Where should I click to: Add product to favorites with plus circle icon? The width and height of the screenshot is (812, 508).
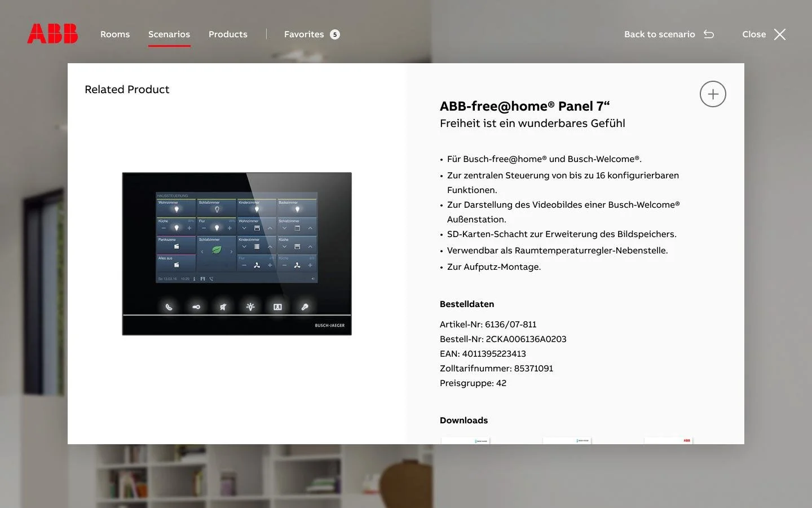(713, 94)
